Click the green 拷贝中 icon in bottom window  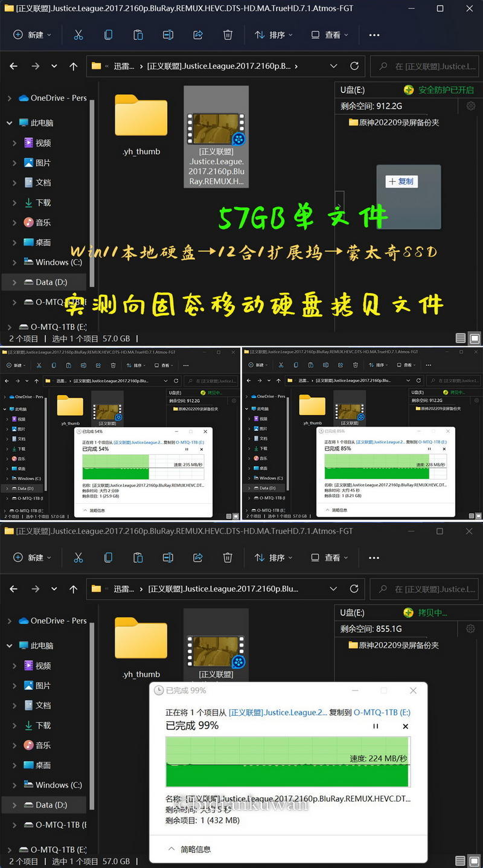pyautogui.click(x=409, y=612)
